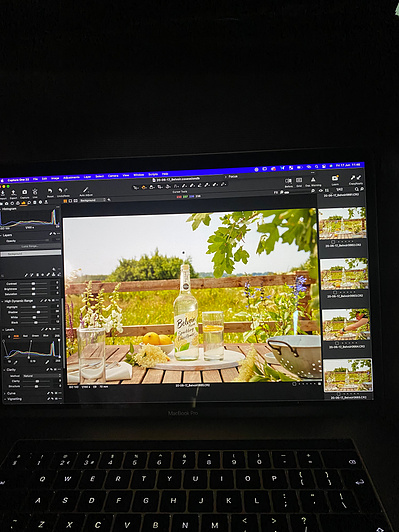Select the Green channel in Levels
Image resolution: width=399 pixels, height=532 pixels.
[x=35, y=336]
